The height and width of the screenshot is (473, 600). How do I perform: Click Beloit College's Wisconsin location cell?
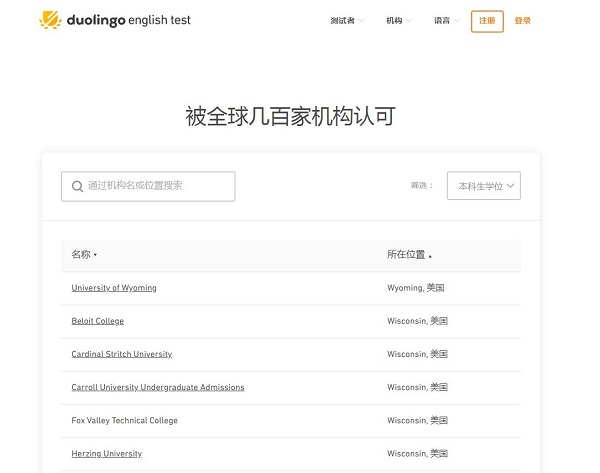pos(417,321)
